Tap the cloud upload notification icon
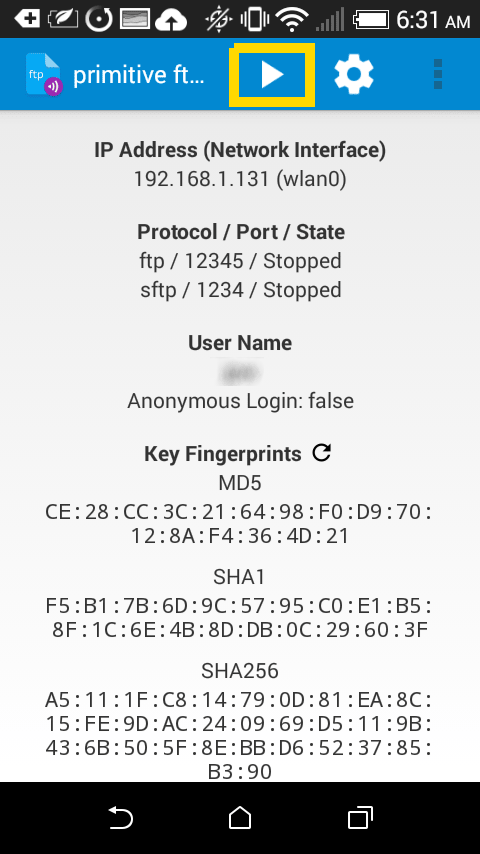This screenshot has width=480, height=854. [x=171, y=21]
